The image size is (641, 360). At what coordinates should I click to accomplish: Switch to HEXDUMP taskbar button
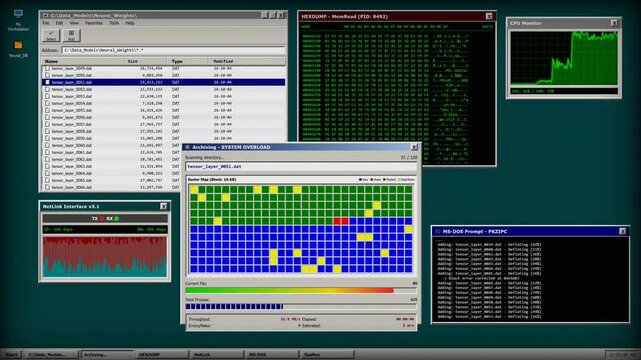pos(162,354)
